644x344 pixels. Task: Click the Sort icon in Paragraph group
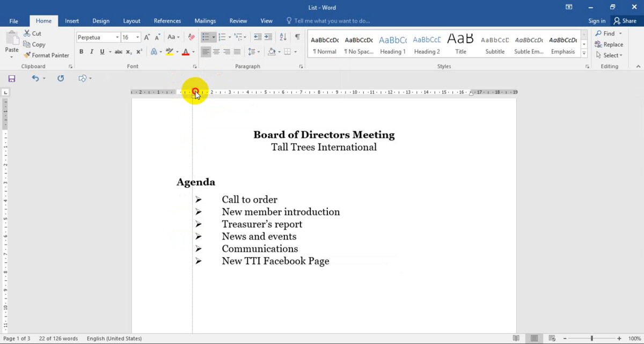[x=283, y=37]
